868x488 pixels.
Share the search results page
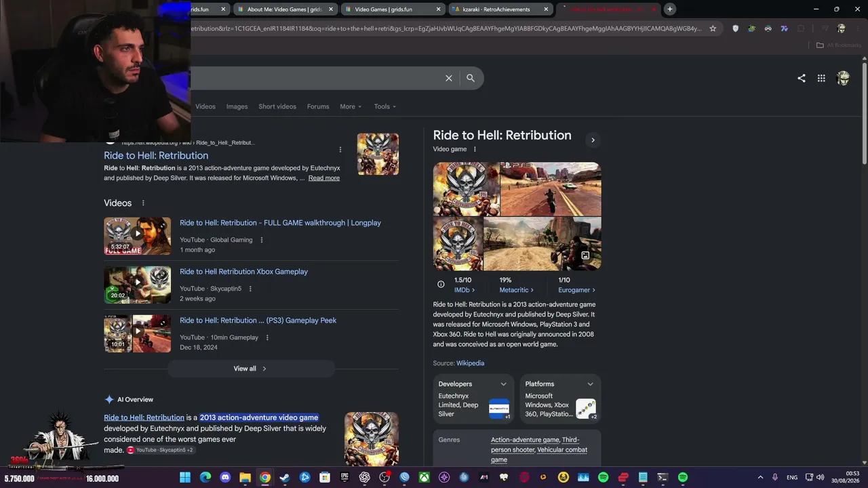[802, 78]
